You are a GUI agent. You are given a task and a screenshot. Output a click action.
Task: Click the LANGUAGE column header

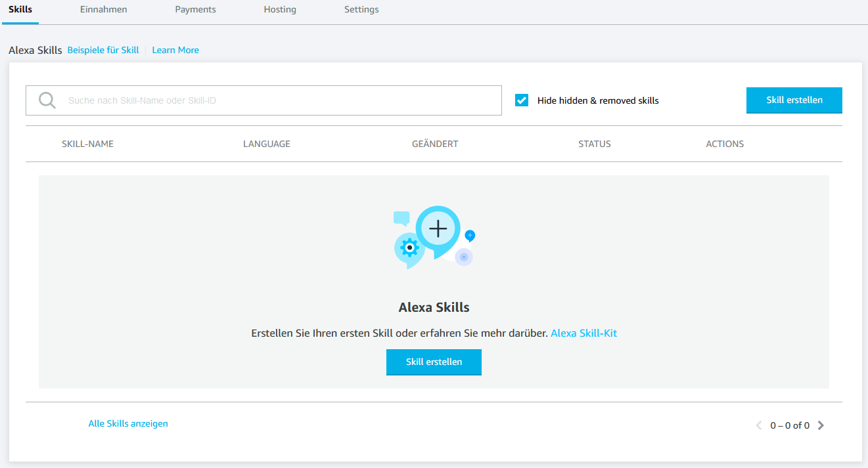tap(267, 144)
